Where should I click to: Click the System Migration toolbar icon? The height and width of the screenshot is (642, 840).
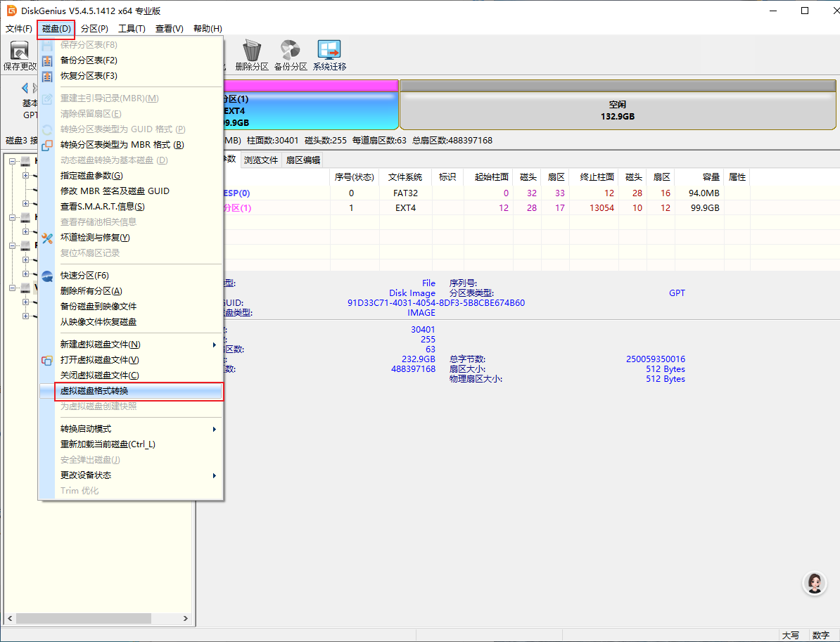coord(329,50)
